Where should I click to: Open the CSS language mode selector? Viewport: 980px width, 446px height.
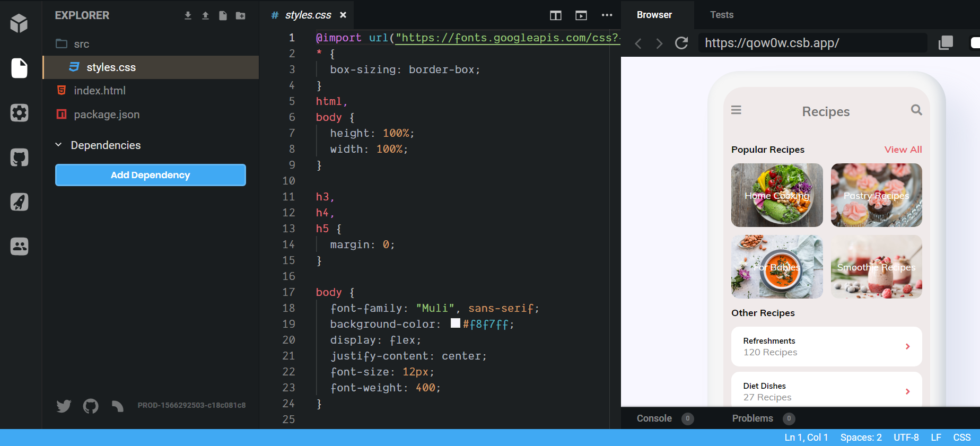tap(961, 438)
